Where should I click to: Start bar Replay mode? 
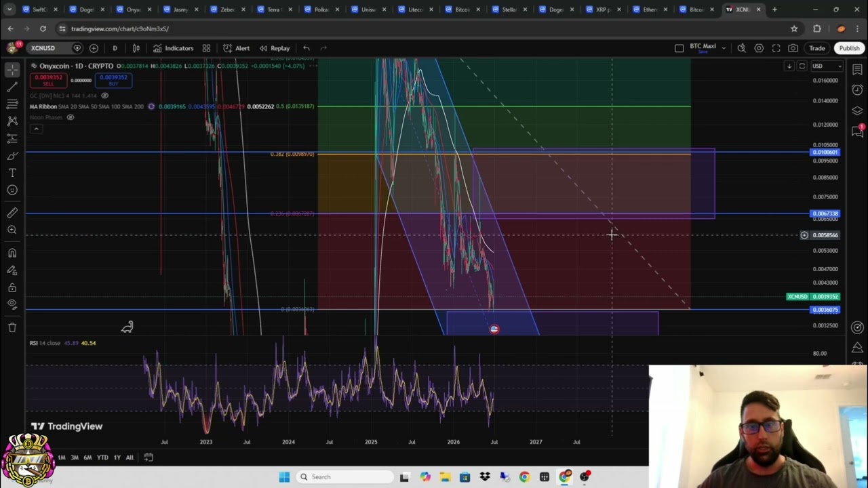[x=274, y=48]
